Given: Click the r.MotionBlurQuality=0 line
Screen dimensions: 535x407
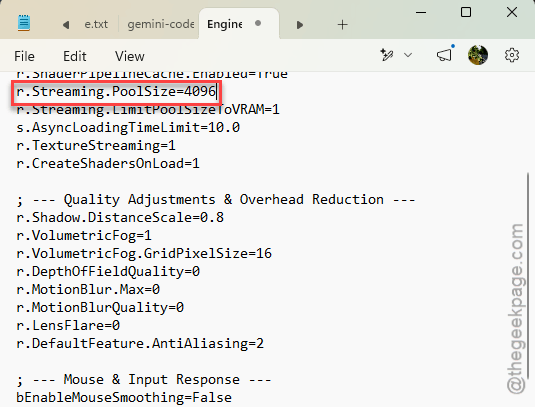Looking at the screenshot, I should point(100,308).
